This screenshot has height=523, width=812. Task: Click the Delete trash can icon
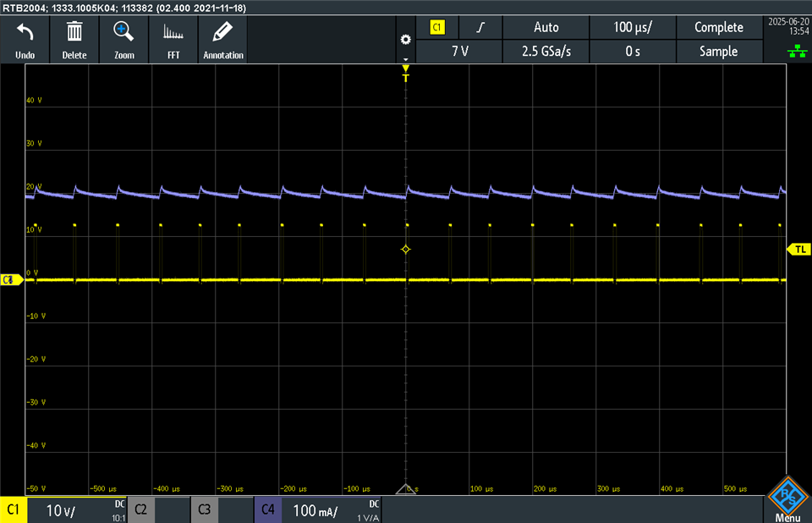point(74,32)
